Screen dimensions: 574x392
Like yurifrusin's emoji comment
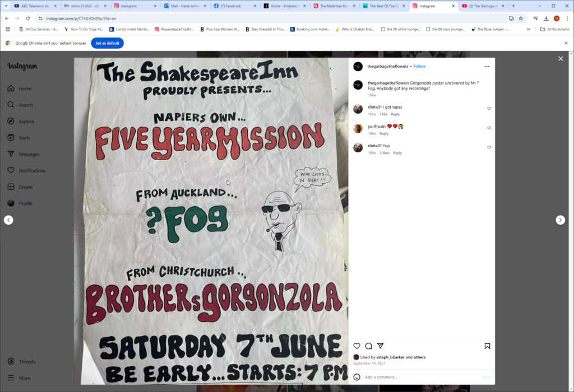[489, 128]
